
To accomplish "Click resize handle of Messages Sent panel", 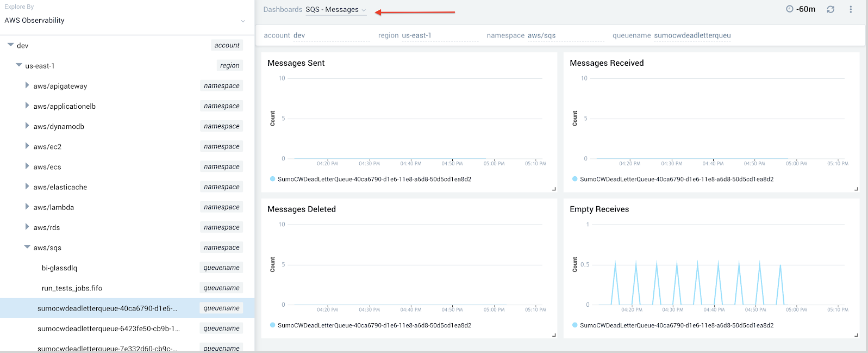I will 554,189.
